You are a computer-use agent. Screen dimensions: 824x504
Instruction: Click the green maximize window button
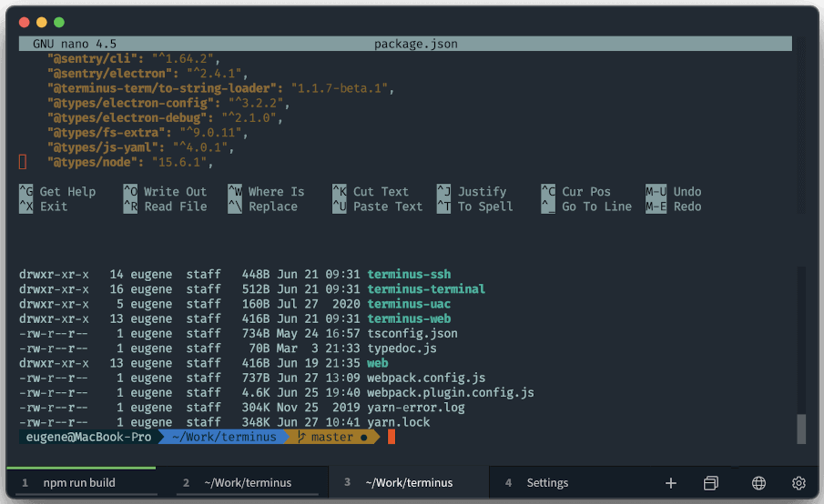point(59,22)
